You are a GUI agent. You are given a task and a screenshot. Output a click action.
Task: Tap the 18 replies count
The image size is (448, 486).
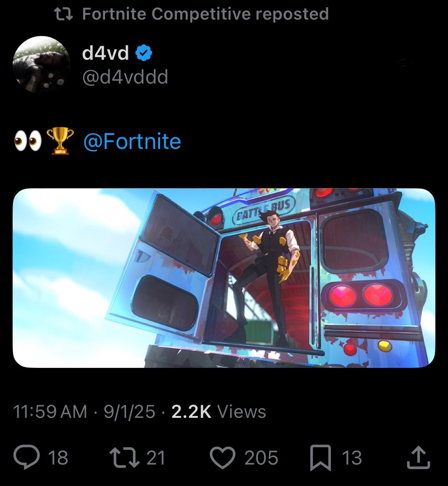click(58, 458)
